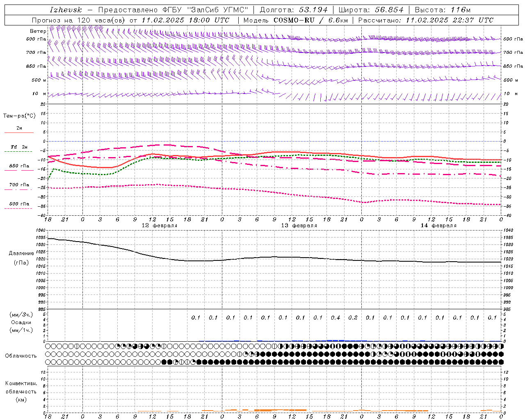Click the "Тем-ра(°C)" temperature label
Viewport: 525px width, 420px height.
[19, 116]
